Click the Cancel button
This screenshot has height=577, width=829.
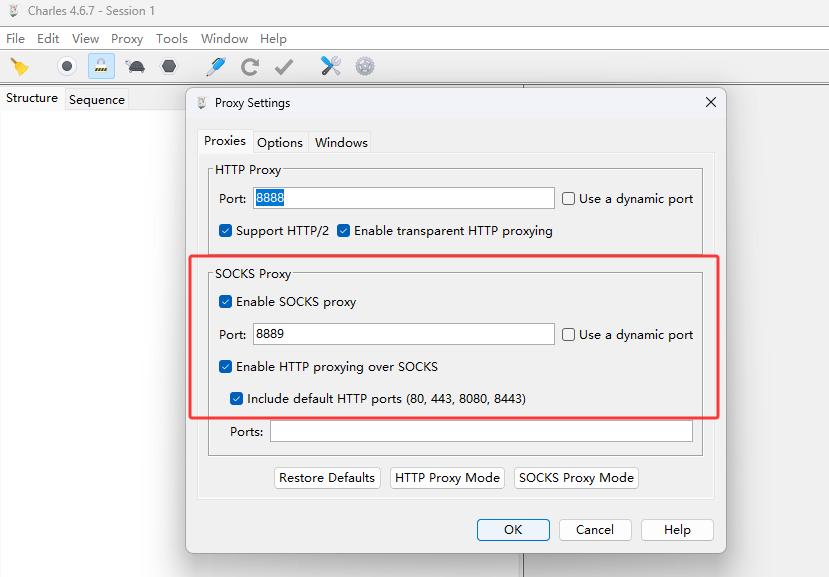pyautogui.click(x=595, y=530)
